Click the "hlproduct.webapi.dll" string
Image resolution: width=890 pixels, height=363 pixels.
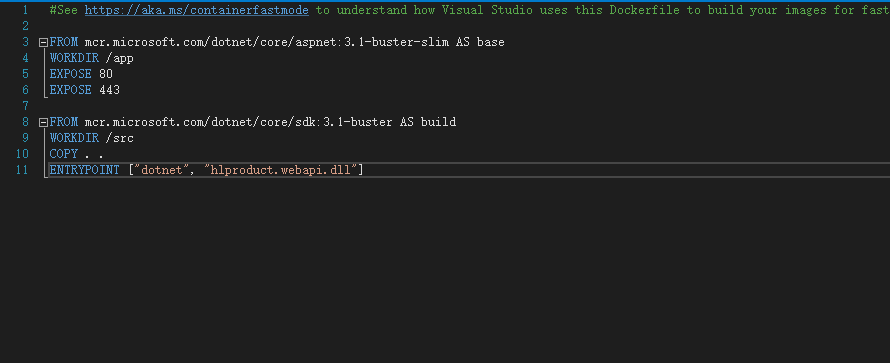click(x=281, y=170)
